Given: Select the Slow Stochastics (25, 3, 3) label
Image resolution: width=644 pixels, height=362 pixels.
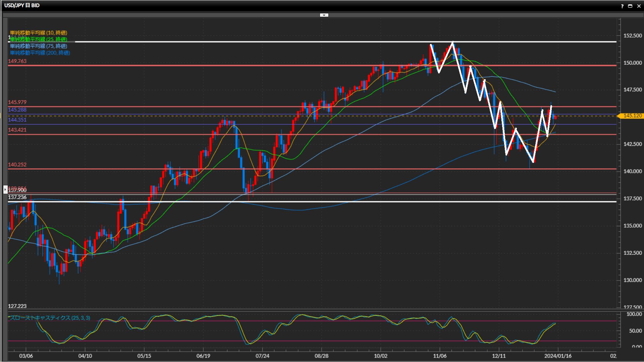Looking at the screenshot, I should [50, 318].
